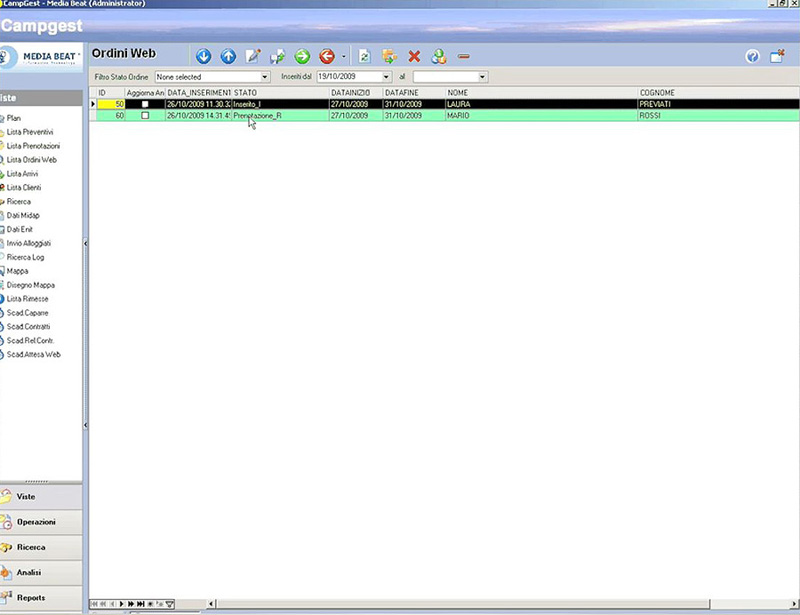Image resolution: width=800 pixels, height=615 pixels.
Task: Open Disegno Mappa in the sidebar
Action: click(x=31, y=285)
